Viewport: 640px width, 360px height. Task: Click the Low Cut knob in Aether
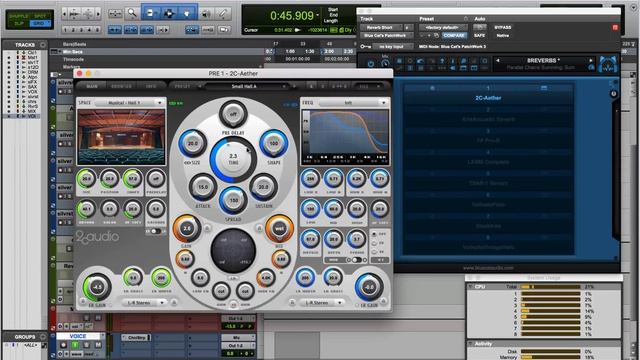tap(200, 278)
